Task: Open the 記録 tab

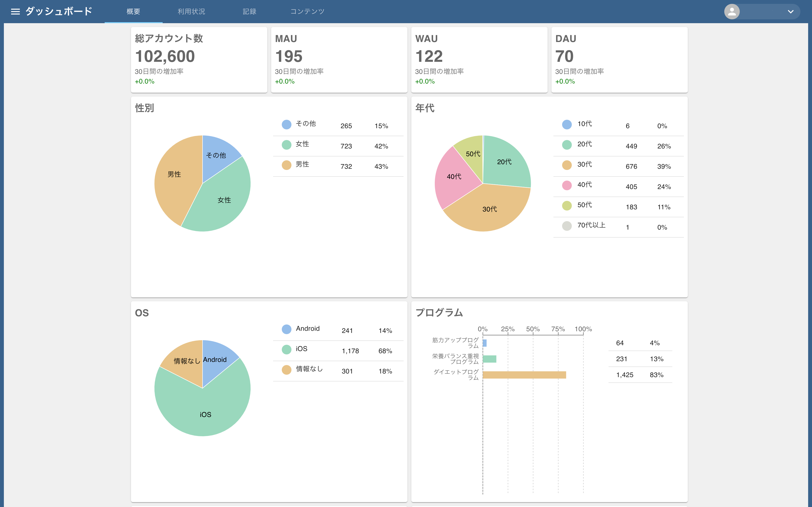Action: [x=249, y=12]
